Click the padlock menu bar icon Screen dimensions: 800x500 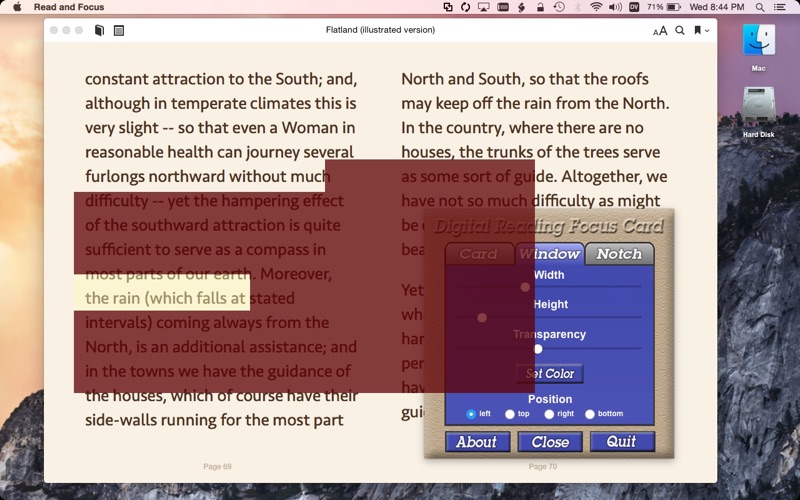pos(540,7)
